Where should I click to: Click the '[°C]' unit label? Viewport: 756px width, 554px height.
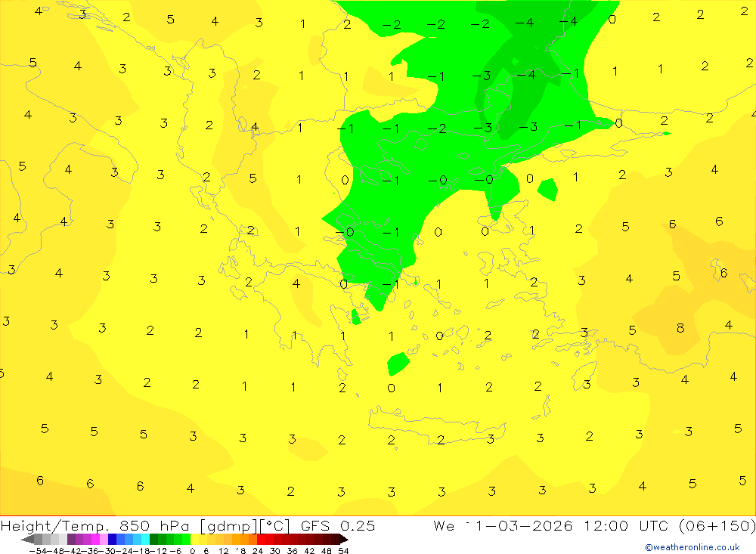pos(275,526)
